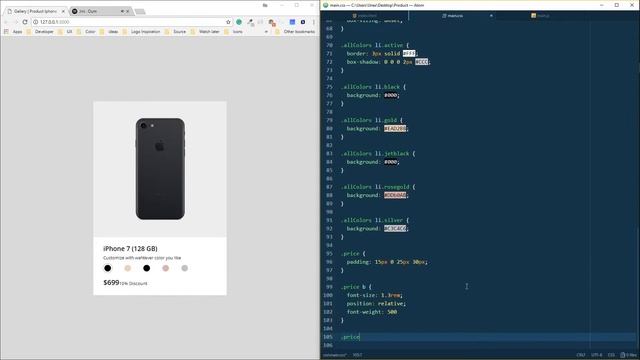Focus the 127.0.0.1 address bar
640x360 pixels.
point(131,22)
